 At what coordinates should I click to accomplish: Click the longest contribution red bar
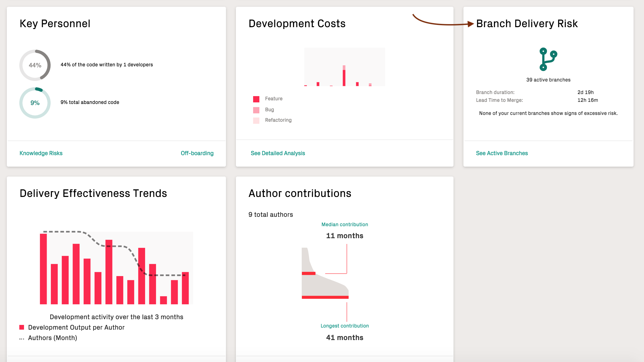pyautogui.click(x=325, y=297)
